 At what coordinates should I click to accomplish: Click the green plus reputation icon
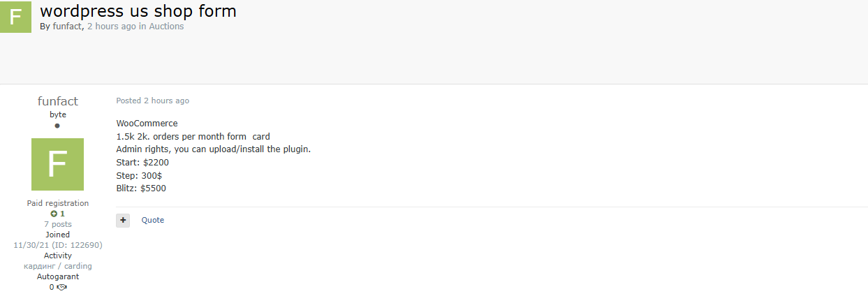pyautogui.click(x=54, y=214)
